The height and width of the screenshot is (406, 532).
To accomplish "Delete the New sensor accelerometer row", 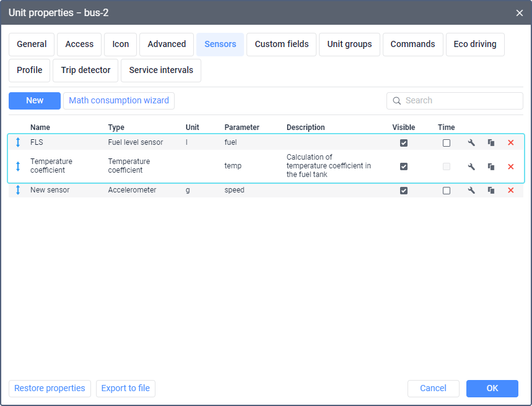I will (510, 190).
